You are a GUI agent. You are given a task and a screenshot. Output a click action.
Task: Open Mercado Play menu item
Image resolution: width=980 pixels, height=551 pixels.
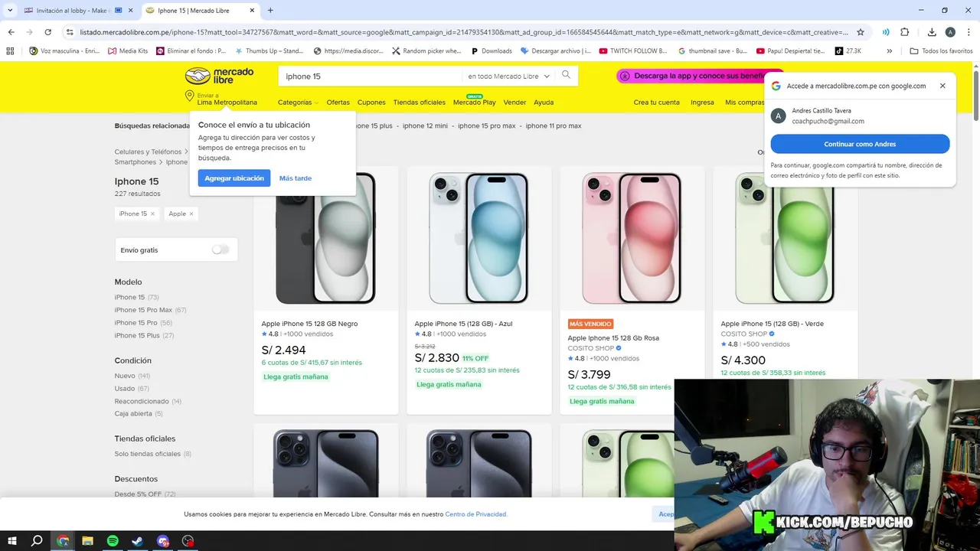pyautogui.click(x=474, y=102)
